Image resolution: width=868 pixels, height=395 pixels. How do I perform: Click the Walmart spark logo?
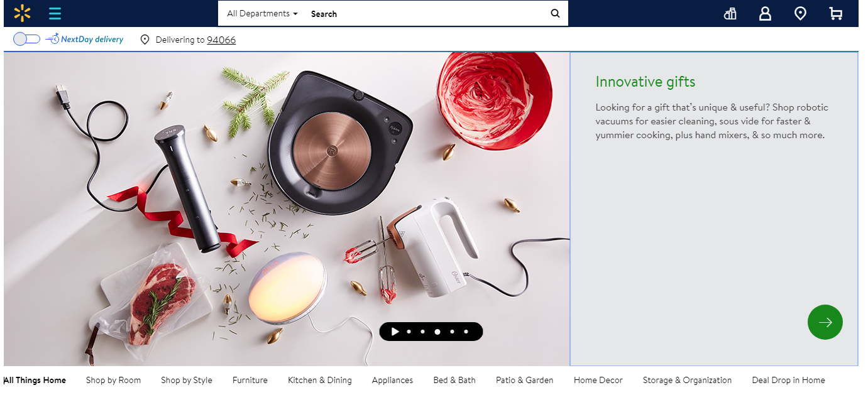tap(22, 13)
